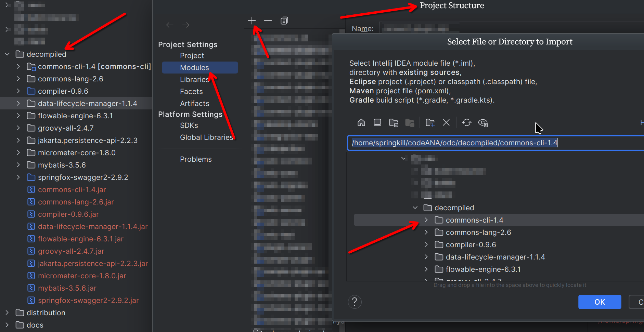Image resolution: width=644 pixels, height=332 pixels.
Task: Open the Problems section
Action: click(x=196, y=159)
